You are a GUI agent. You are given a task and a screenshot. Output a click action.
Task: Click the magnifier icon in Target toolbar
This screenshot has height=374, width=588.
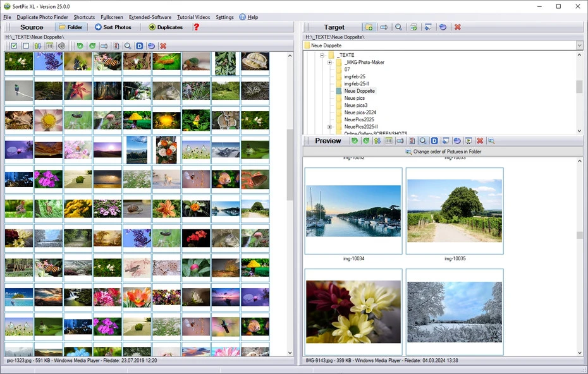(398, 27)
